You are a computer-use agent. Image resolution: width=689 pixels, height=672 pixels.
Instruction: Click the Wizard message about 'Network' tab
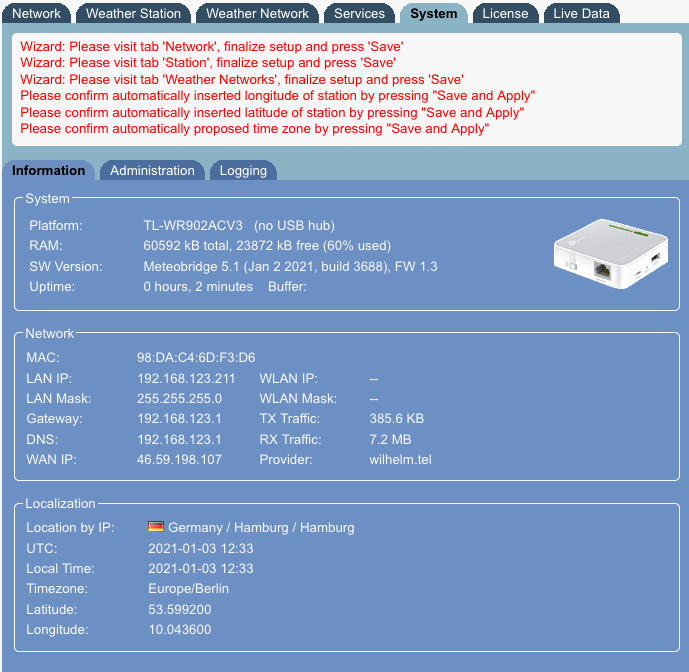(x=212, y=47)
